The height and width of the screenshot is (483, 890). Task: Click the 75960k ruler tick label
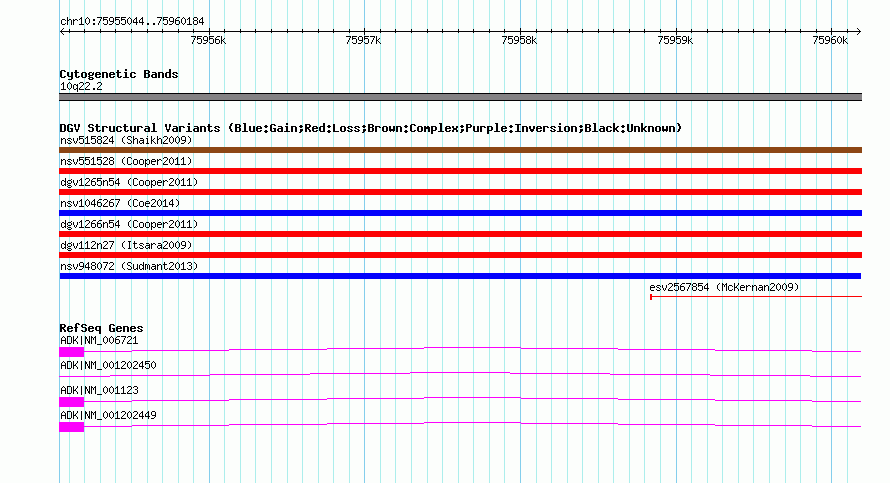[830, 40]
